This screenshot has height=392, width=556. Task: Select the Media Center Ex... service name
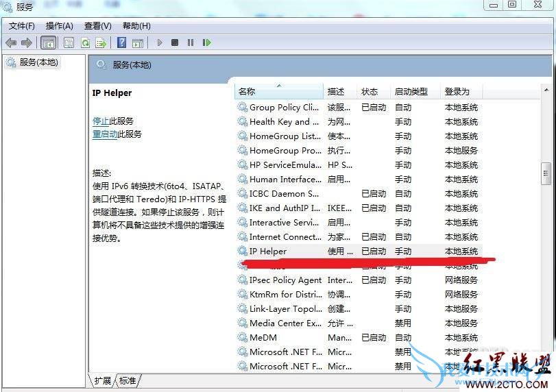click(x=285, y=323)
